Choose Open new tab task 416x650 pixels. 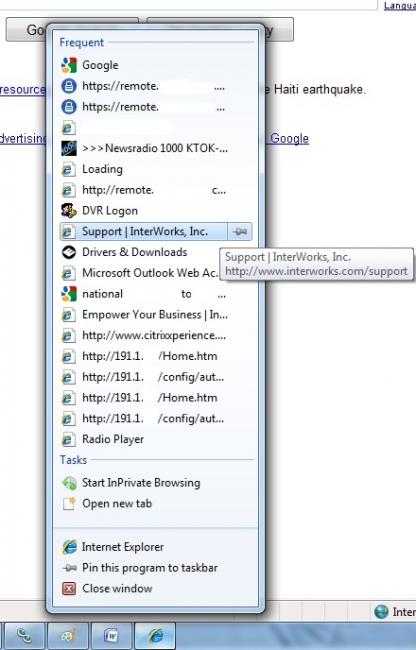[x=156, y=504]
